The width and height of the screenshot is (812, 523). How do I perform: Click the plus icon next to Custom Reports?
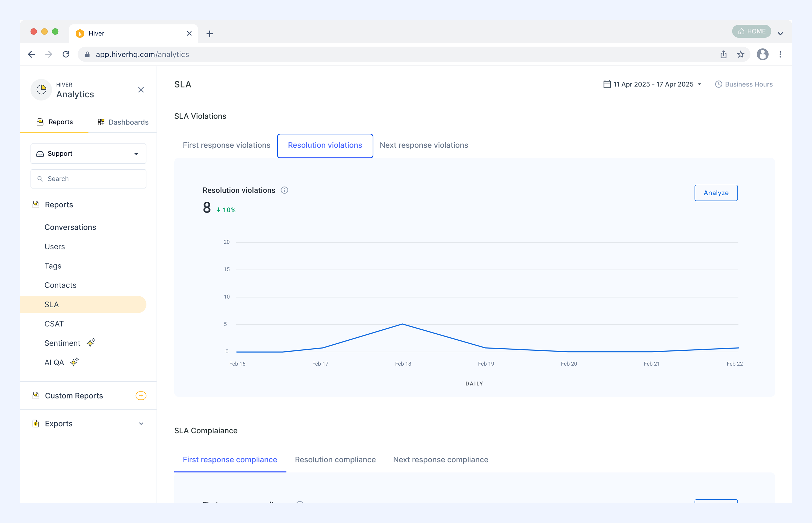click(141, 396)
